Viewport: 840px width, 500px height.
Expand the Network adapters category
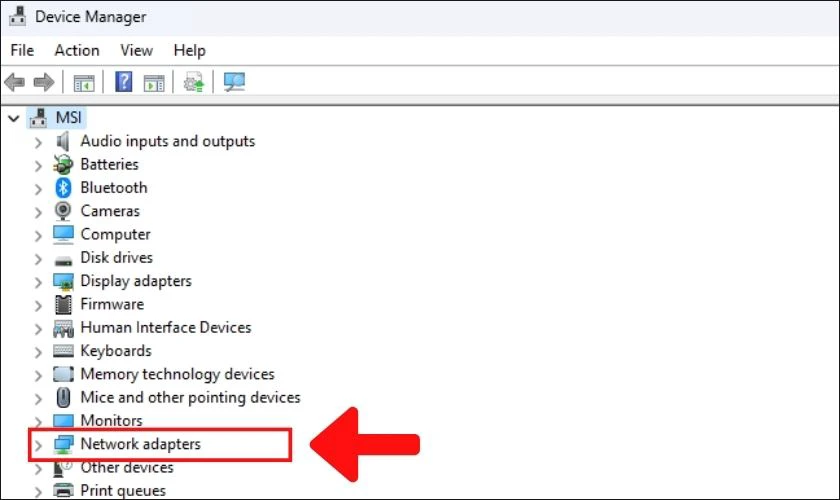[x=38, y=445]
